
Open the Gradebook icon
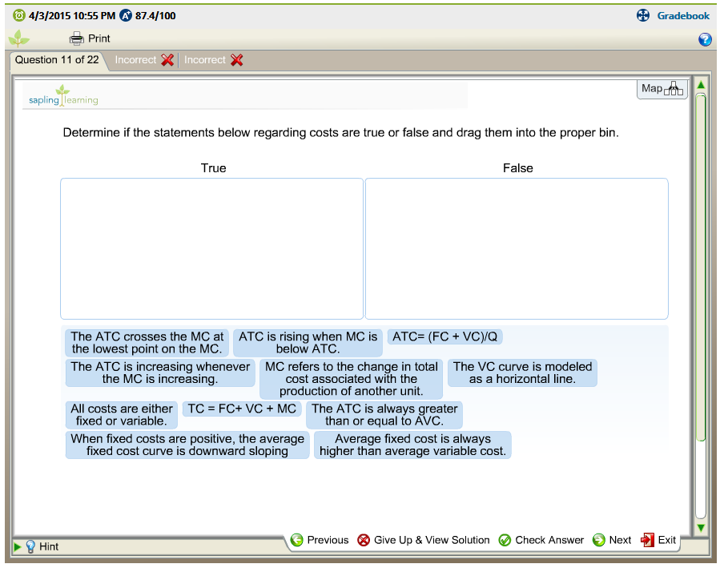(x=642, y=15)
